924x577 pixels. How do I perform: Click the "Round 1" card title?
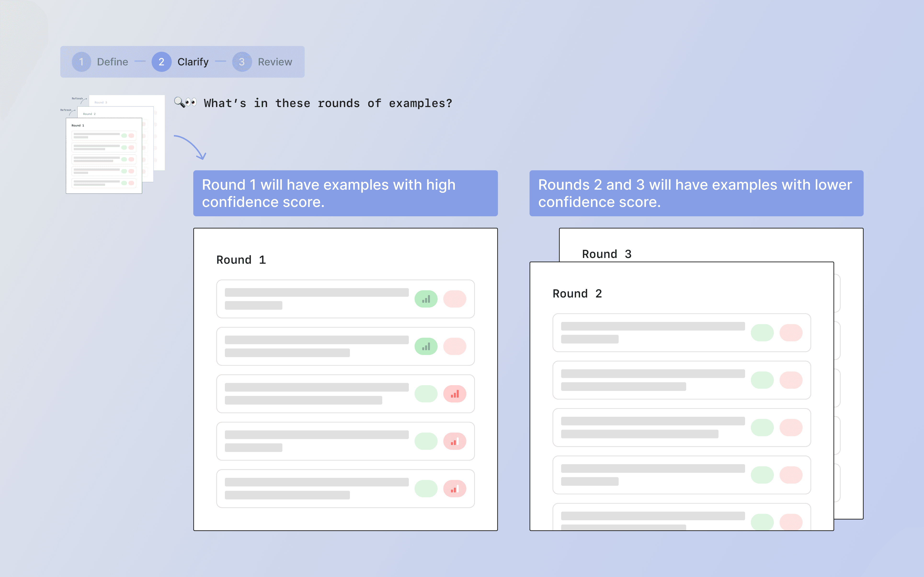click(x=241, y=260)
